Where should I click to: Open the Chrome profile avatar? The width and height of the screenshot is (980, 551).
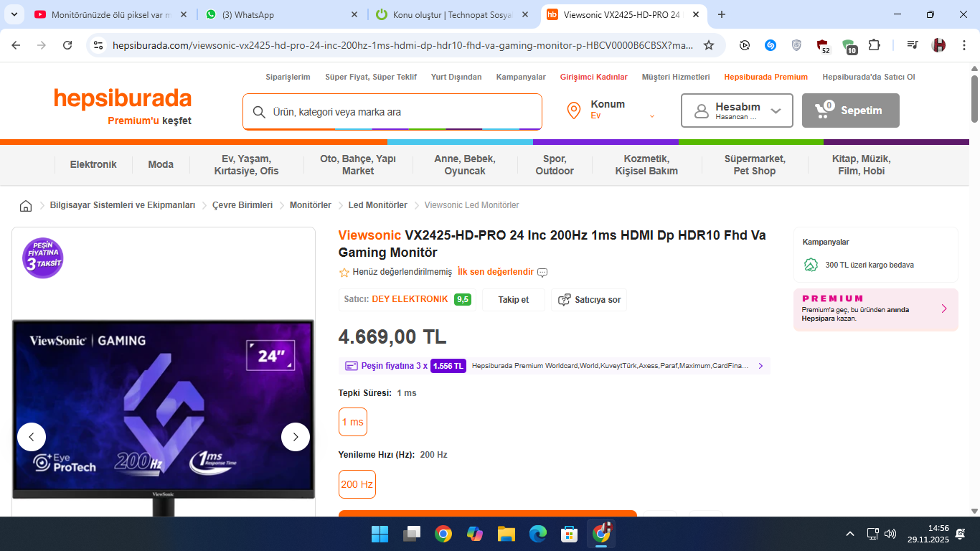tap(938, 45)
